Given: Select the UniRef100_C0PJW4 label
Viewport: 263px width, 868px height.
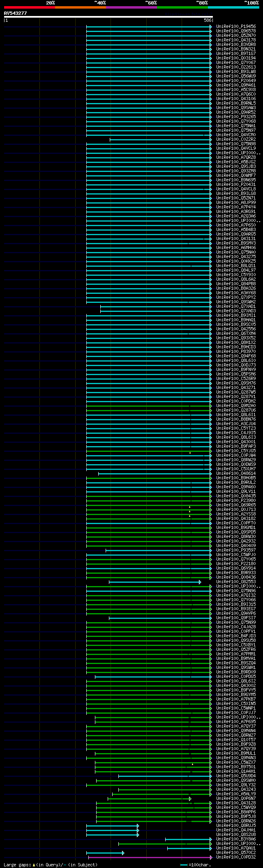Looking at the screenshot, I should click(236, 455).
